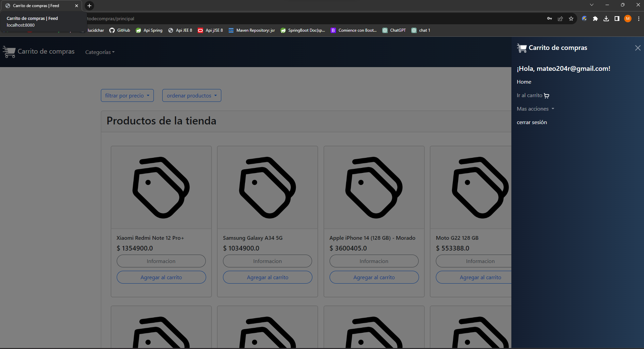644x349 pixels.
Task: Open the 'ordenar productos' dropdown
Action: pyautogui.click(x=191, y=95)
